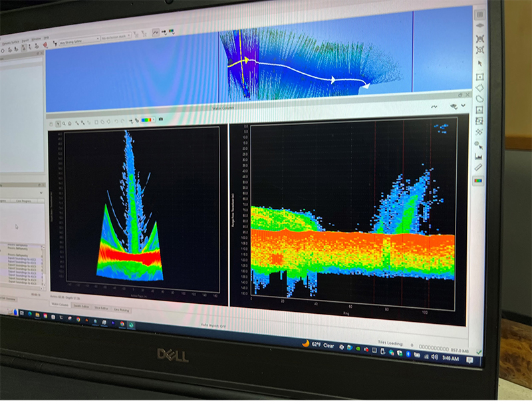Open the color map icon in top toolbar
This screenshot has width=532, height=411.
tap(172, 31)
